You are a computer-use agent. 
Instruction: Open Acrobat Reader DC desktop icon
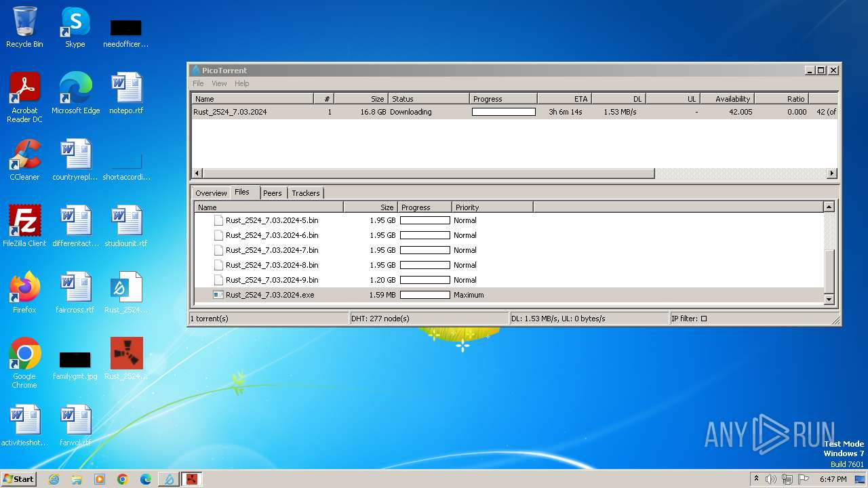pyautogui.click(x=24, y=97)
